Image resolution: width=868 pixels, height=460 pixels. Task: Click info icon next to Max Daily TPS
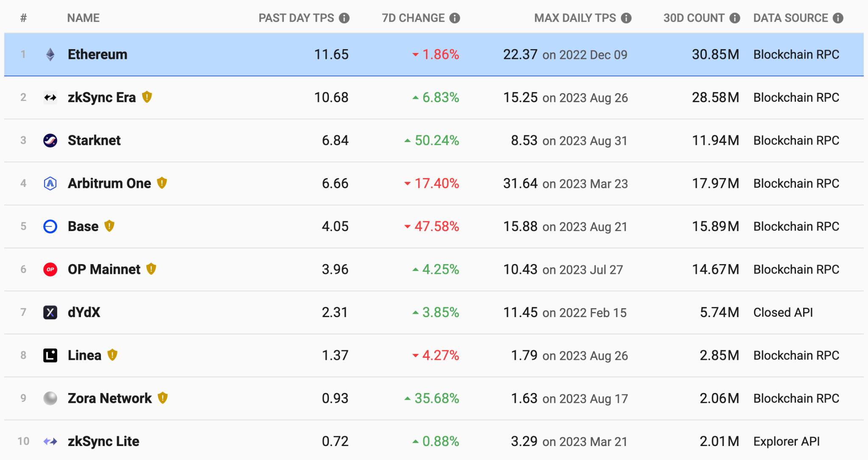(x=626, y=18)
